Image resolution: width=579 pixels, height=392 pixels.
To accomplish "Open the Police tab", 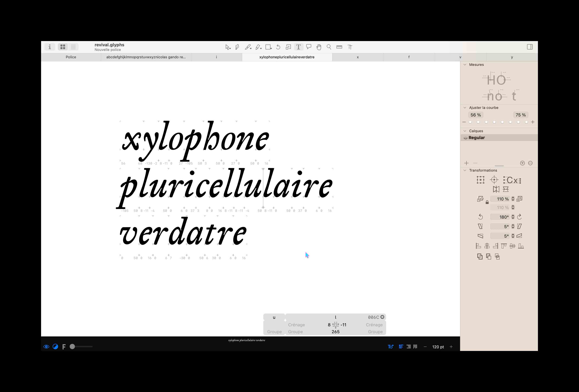I will [71, 57].
